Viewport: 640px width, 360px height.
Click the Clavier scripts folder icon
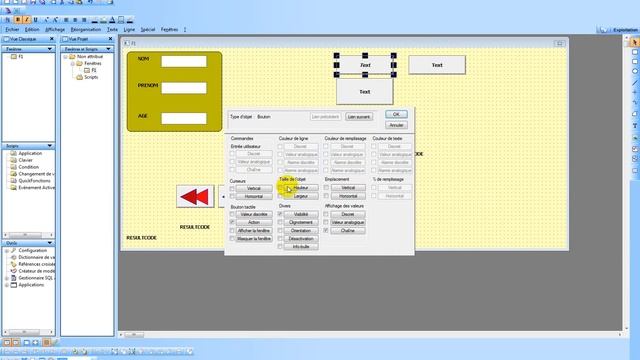(x=13, y=160)
